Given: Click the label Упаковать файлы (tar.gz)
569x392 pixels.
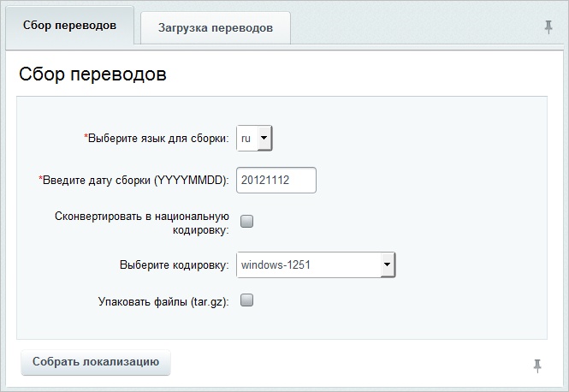Looking at the screenshot, I should (163, 301).
